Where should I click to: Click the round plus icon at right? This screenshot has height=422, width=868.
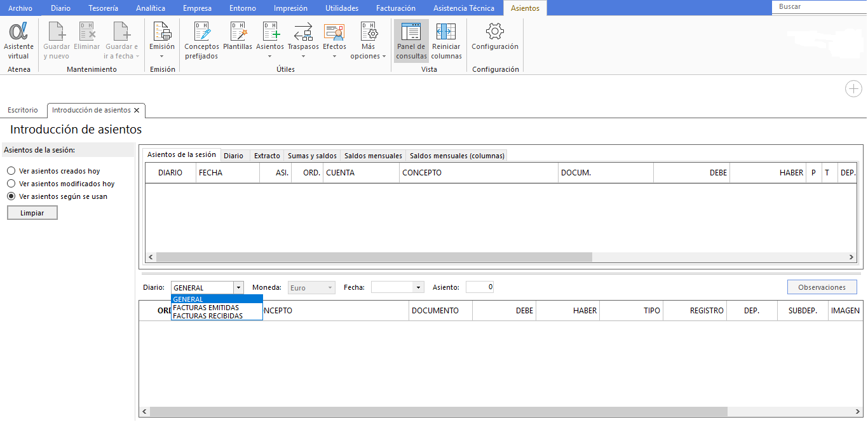853,89
